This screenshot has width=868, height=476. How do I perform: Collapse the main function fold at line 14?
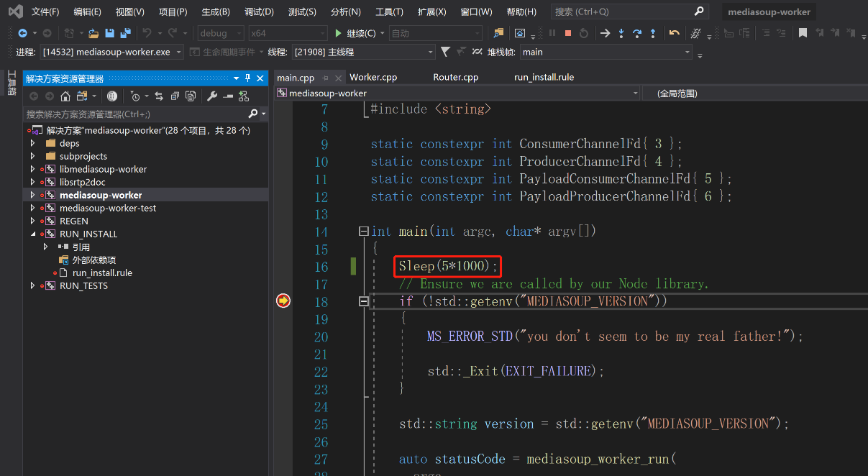[364, 232]
